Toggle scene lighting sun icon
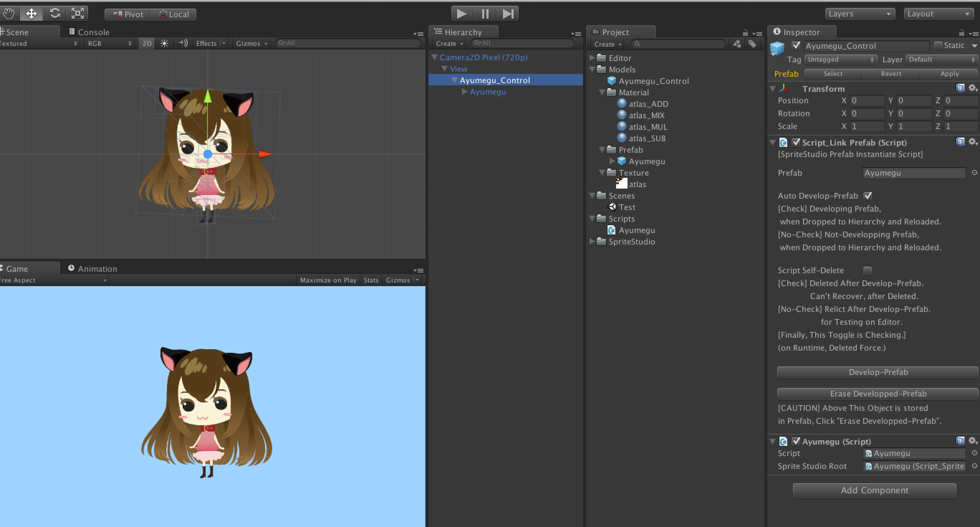The height and width of the screenshot is (527, 980). (x=164, y=43)
